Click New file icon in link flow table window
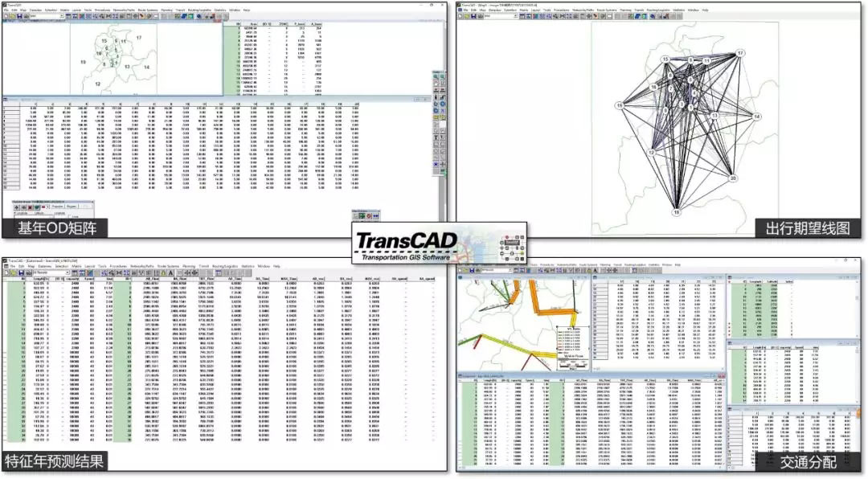 click(6, 272)
